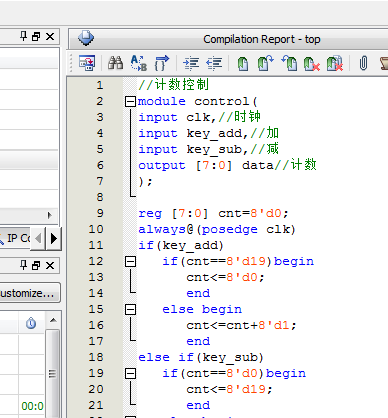Collapse else begin fold at line 15
Screen dimensions: 388x418
coord(130,309)
